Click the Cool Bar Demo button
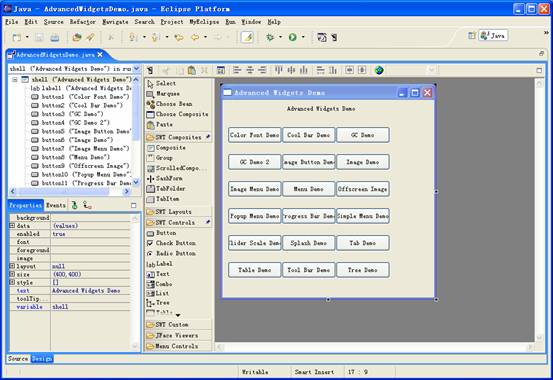Image resolution: width=553 pixels, height=380 pixels. coord(309,135)
